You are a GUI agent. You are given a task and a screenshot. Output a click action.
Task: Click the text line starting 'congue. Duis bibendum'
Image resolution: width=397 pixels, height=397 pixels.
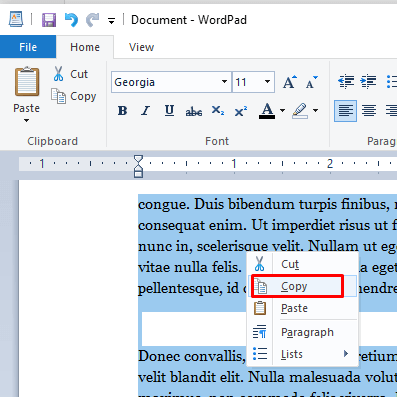pos(267,204)
